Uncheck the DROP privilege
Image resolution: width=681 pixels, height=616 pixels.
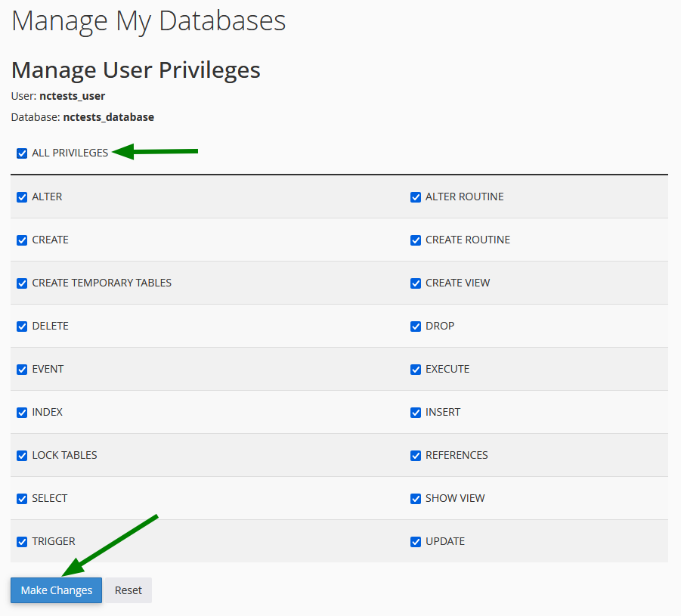416,326
